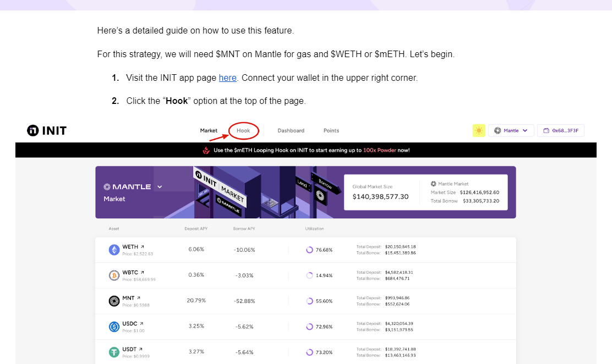Click the flame icon in the black banner
Screen dimensions: 612x364
[206, 150]
